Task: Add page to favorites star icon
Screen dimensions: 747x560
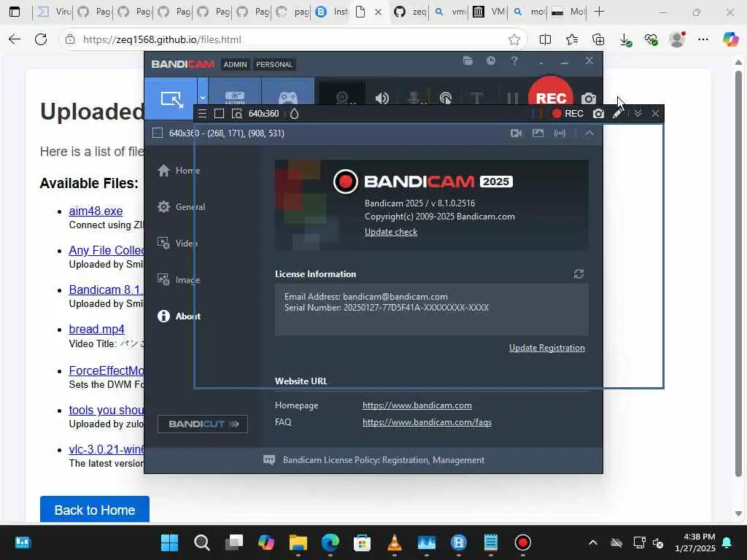Action: (x=514, y=39)
